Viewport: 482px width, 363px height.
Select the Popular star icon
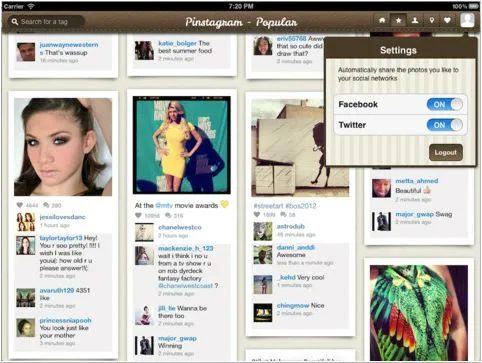tap(398, 21)
